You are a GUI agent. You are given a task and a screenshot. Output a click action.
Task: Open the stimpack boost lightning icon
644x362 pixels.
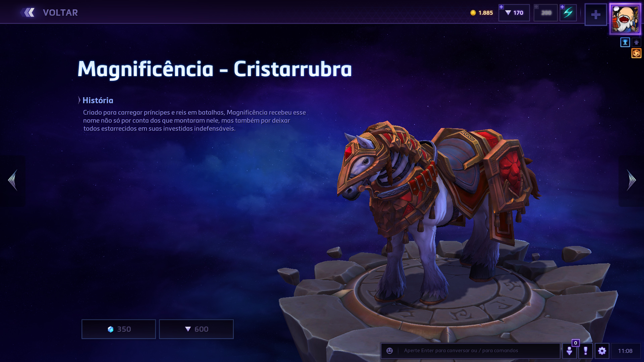click(568, 13)
